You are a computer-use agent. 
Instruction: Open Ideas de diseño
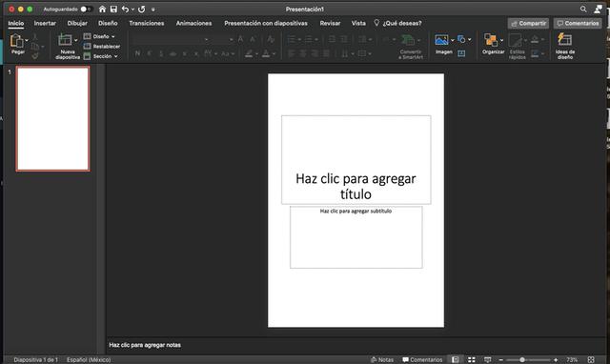(564, 46)
